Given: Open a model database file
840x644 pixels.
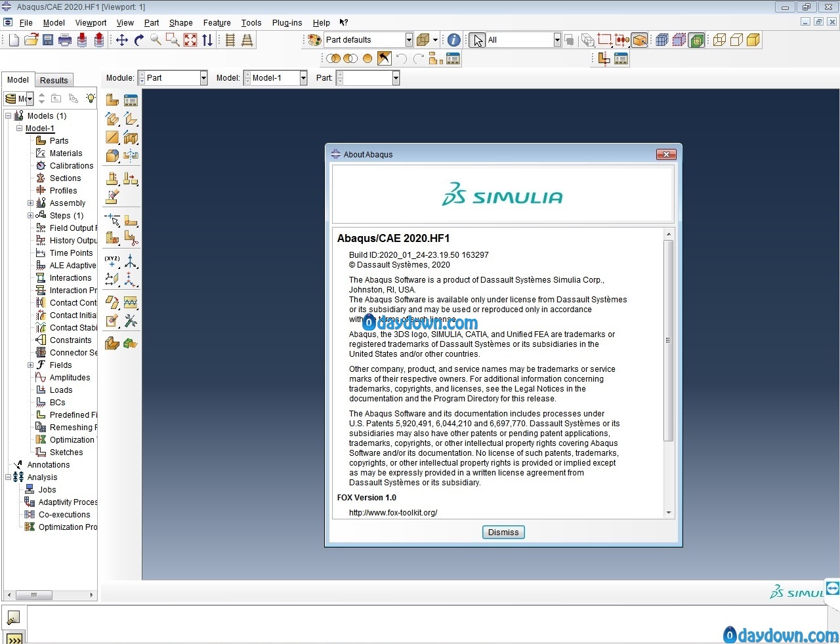Looking at the screenshot, I should 31,40.
